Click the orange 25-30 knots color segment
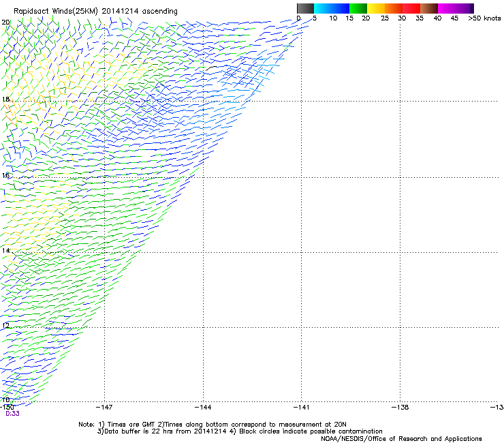The width and height of the screenshot is (504, 443). pyautogui.click(x=394, y=8)
